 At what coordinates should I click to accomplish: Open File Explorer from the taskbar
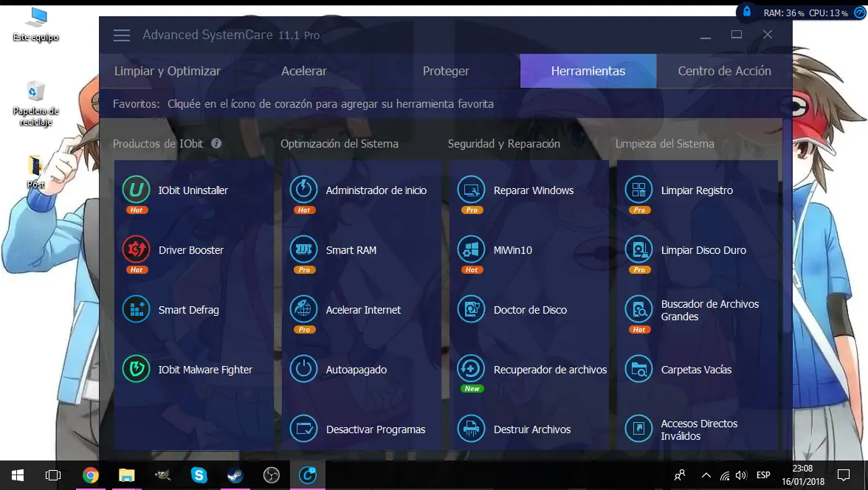point(127,475)
